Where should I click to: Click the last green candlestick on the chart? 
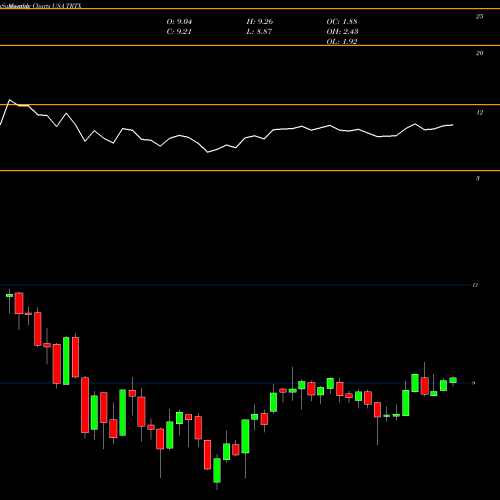point(453,380)
